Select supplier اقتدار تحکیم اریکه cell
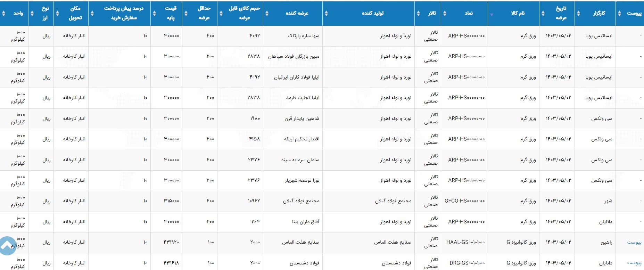Screen dimensions: 644x270 302,139
